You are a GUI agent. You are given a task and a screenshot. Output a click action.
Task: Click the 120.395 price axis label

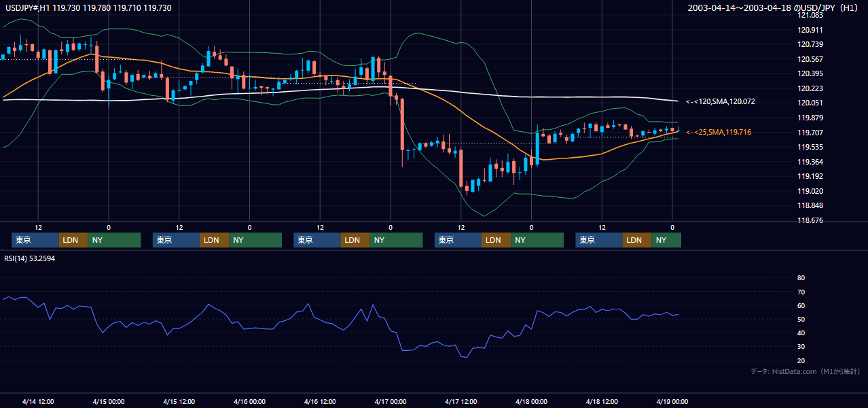point(811,73)
